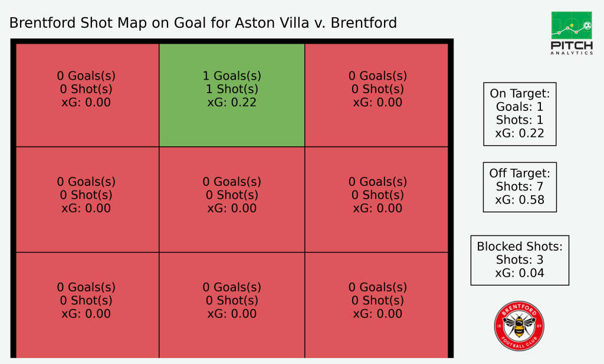The height and width of the screenshot is (364, 604).
Task: Click the Blocked Shots summary box
Action: [x=520, y=260]
